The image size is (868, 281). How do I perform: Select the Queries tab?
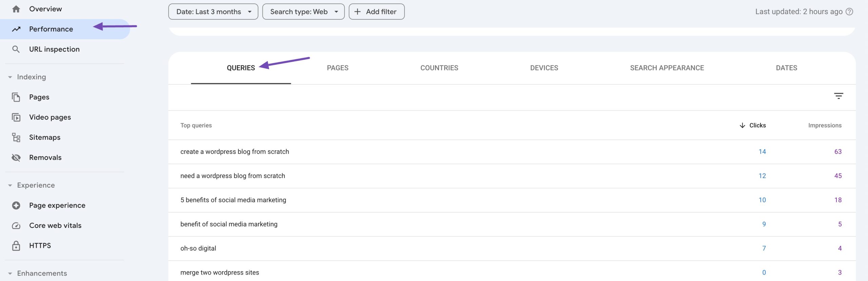[241, 68]
